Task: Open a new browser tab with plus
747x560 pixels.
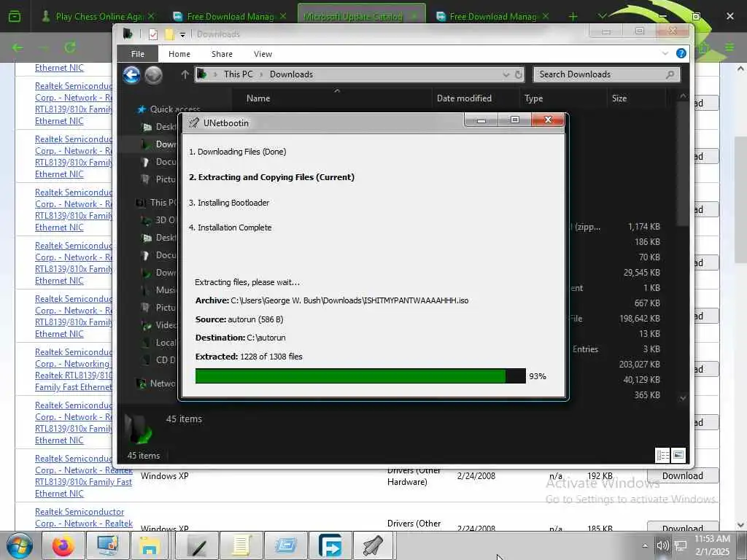Action: coord(573,16)
